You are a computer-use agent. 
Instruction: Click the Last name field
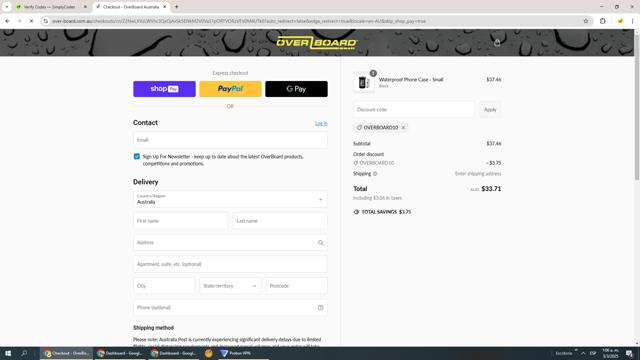280,221
